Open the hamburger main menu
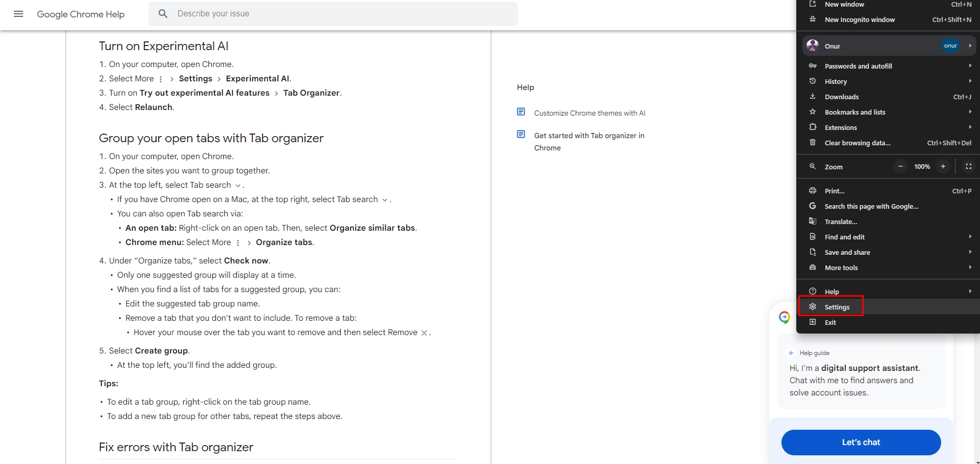 (x=18, y=14)
